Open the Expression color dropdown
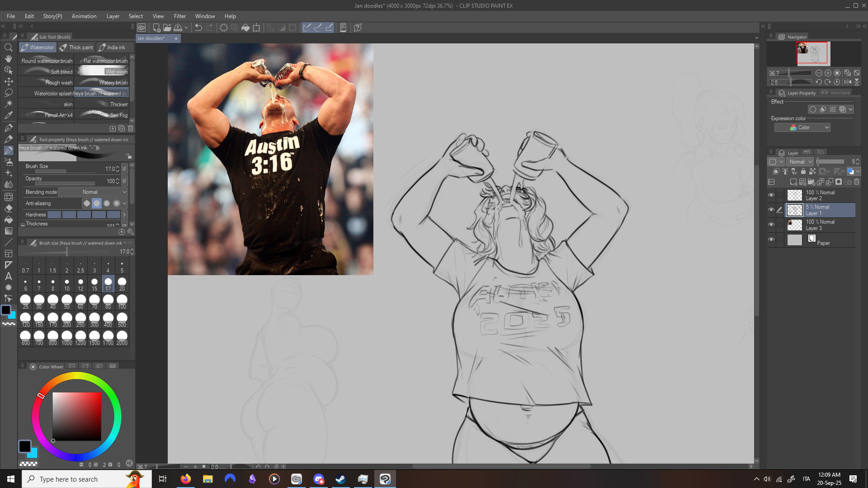 [x=802, y=127]
